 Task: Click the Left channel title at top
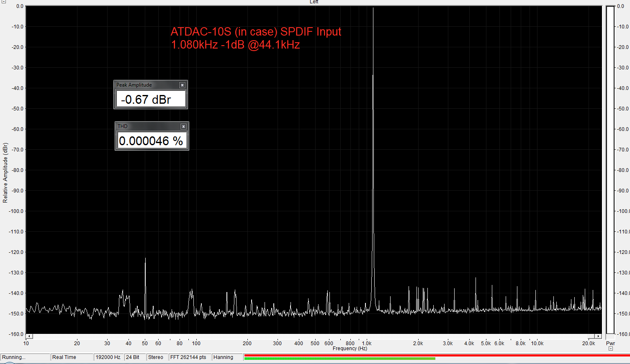coord(314,2)
